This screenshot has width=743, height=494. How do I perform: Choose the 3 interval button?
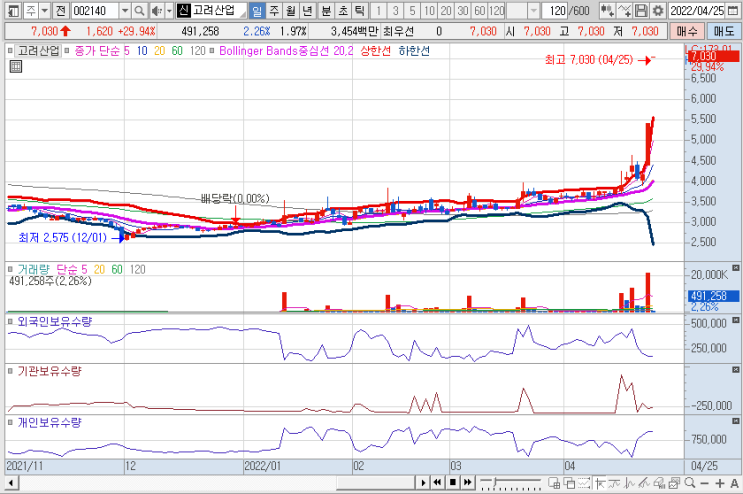395,10
